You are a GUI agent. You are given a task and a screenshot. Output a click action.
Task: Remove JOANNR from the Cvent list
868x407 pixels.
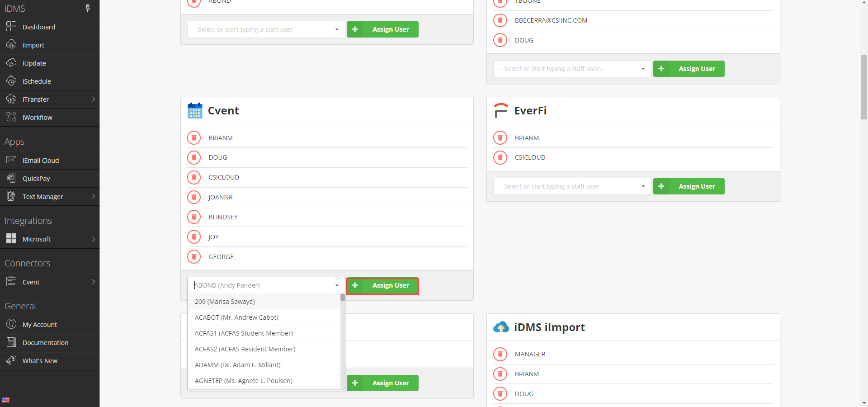tap(194, 197)
